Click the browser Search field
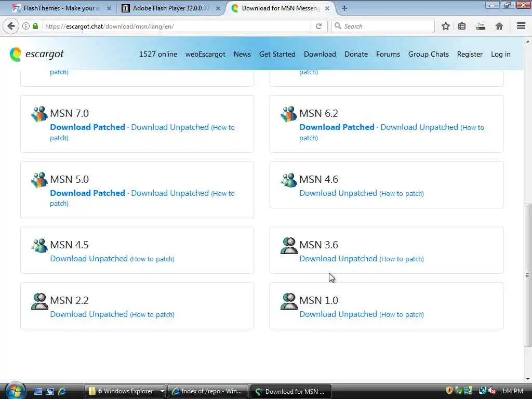532x399 pixels. click(383, 26)
